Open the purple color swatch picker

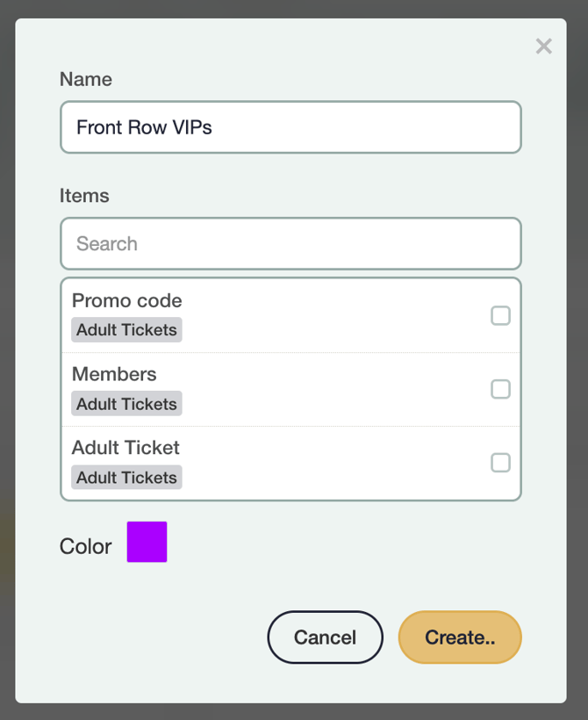point(147,542)
